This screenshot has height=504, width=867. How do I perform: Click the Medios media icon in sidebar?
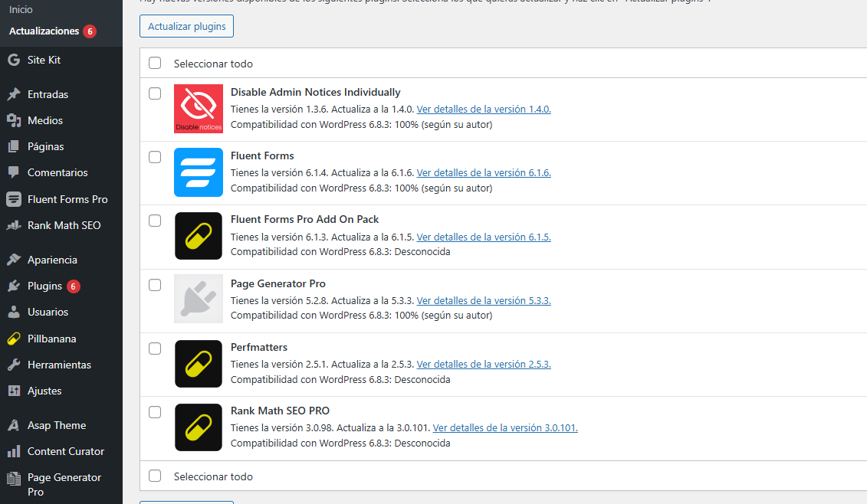coord(14,120)
